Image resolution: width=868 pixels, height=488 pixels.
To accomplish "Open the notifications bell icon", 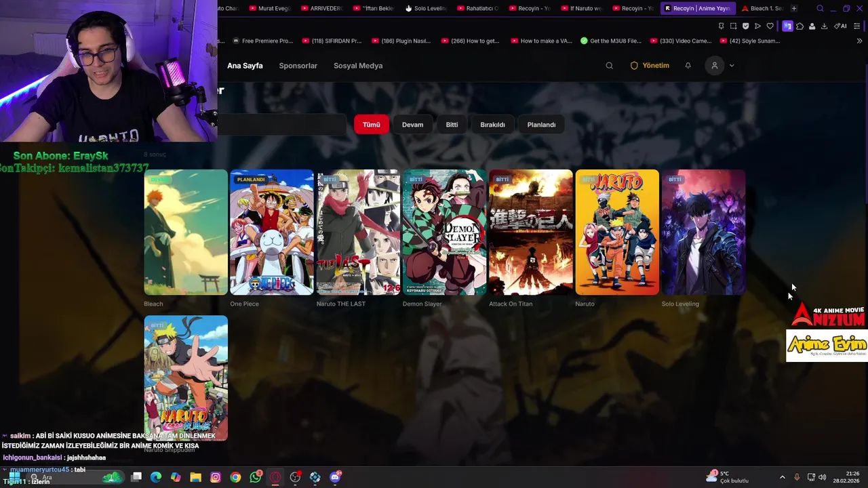I will point(688,66).
